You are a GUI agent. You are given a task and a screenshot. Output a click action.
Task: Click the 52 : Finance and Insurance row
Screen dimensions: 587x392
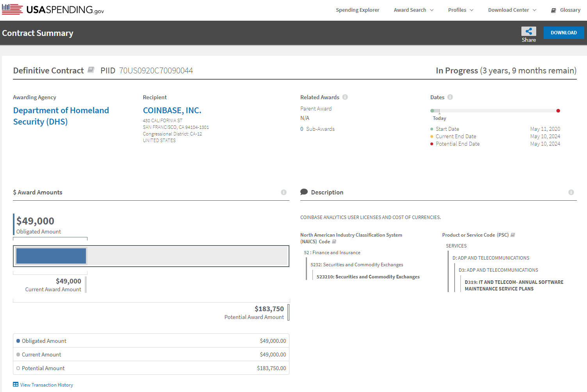pyautogui.click(x=332, y=253)
